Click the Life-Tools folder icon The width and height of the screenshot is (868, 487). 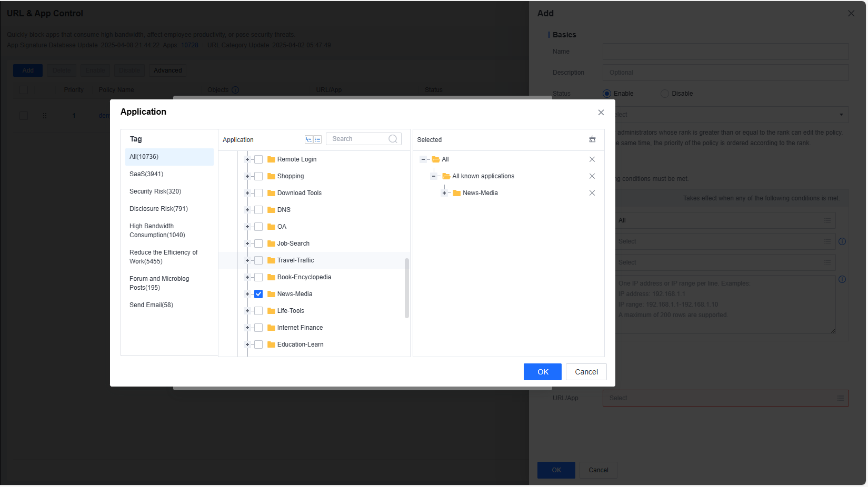pos(271,311)
